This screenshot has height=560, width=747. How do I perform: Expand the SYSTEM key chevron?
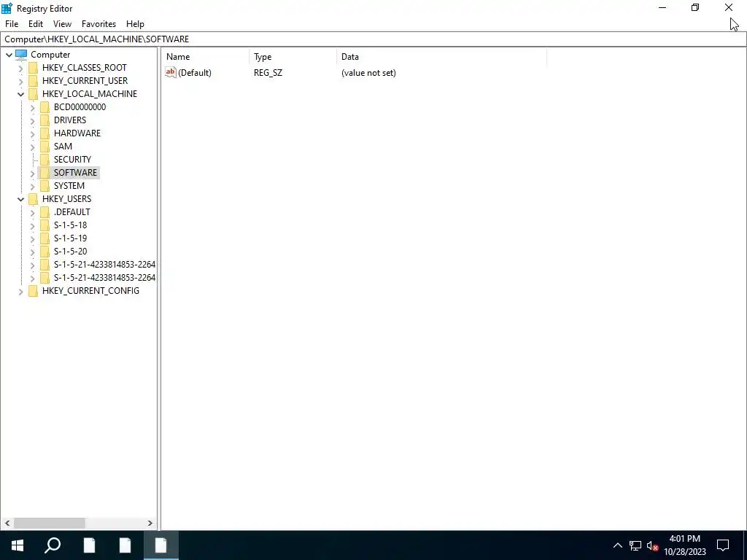point(32,186)
